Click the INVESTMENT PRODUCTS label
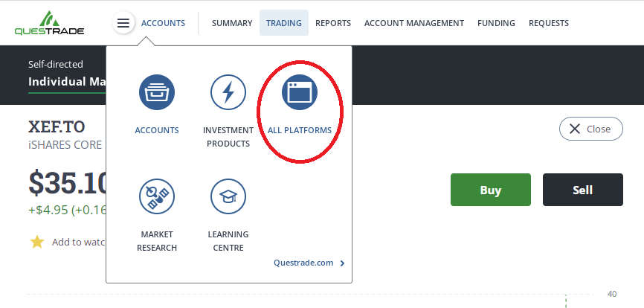Viewport: 644px width, 308px height. point(228,137)
